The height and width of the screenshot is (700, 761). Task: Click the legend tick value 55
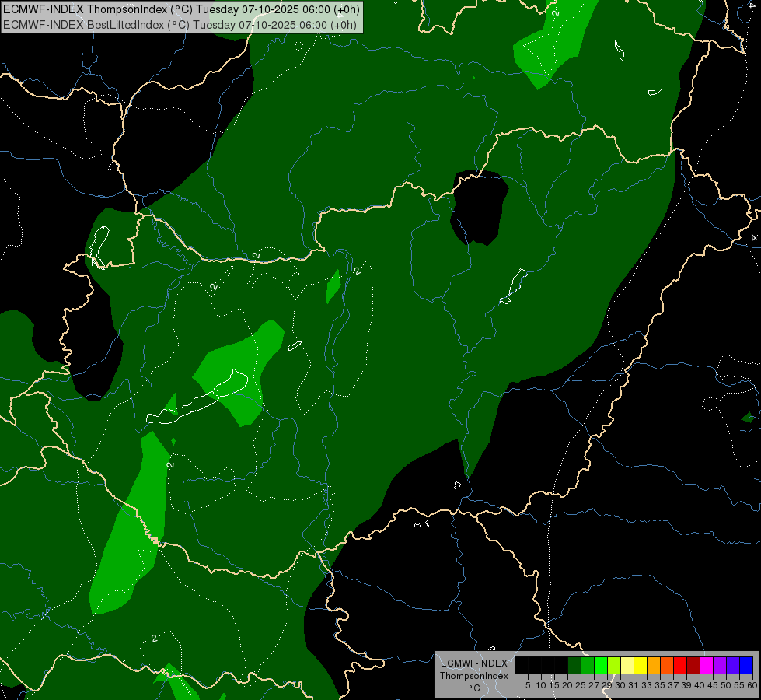(739, 685)
